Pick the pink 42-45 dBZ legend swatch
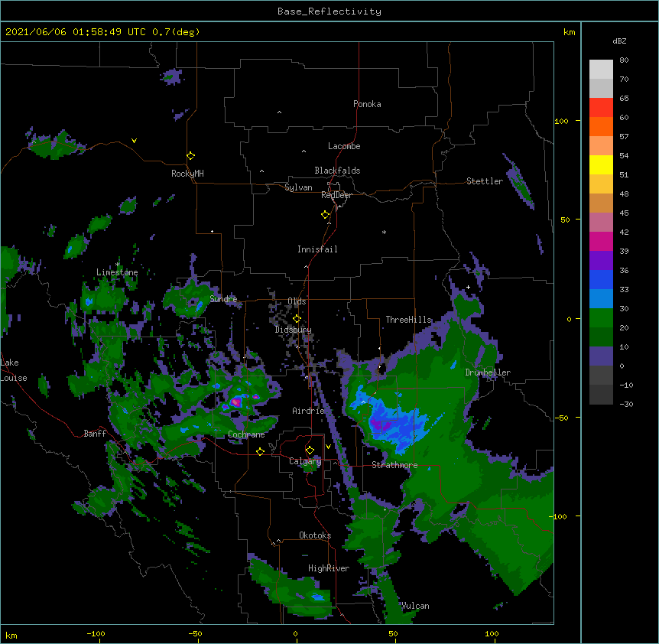The height and width of the screenshot is (644, 659). point(601,223)
